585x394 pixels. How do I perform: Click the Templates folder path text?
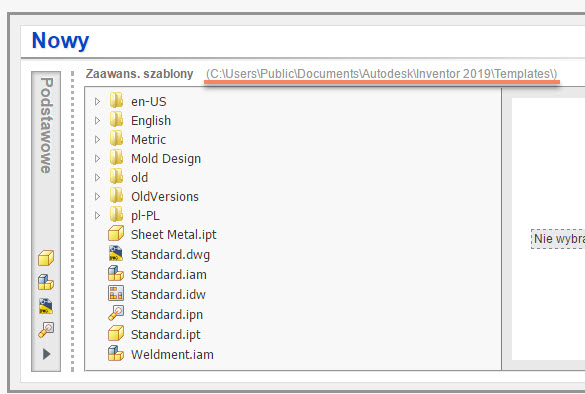tap(382, 74)
